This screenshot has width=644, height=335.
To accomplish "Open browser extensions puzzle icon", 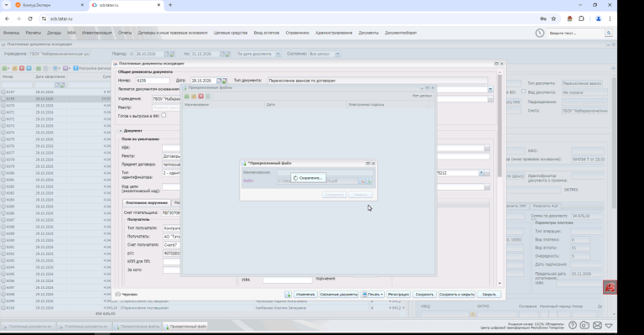I will 581,19.
